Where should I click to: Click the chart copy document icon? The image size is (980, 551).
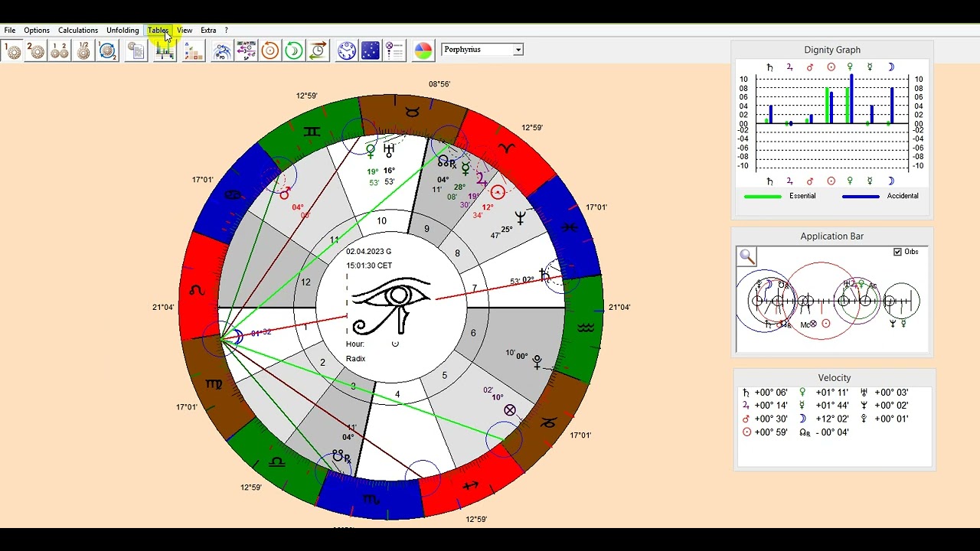136,51
